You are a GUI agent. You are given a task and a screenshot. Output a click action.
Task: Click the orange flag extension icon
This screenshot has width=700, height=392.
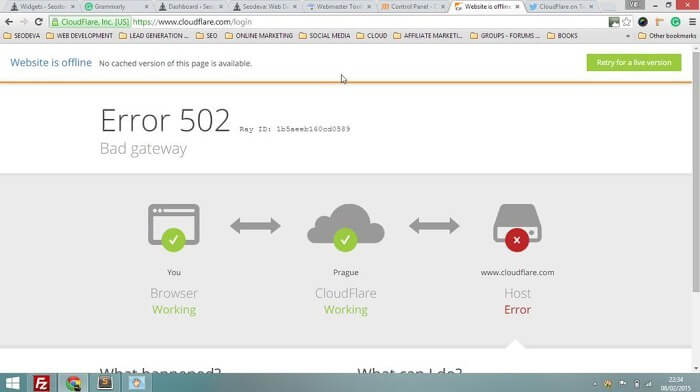point(659,22)
